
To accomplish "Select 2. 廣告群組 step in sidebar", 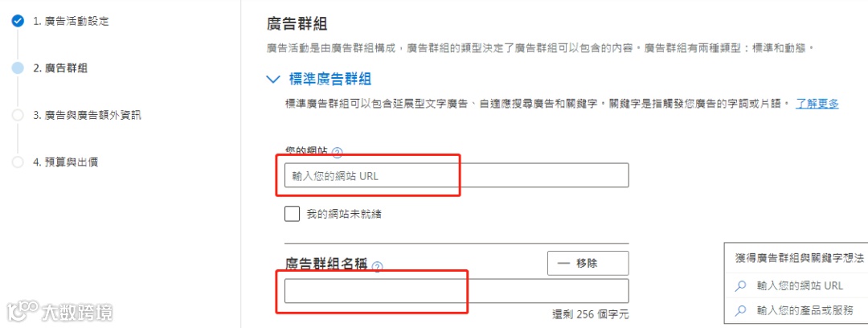I will coord(59,68).
